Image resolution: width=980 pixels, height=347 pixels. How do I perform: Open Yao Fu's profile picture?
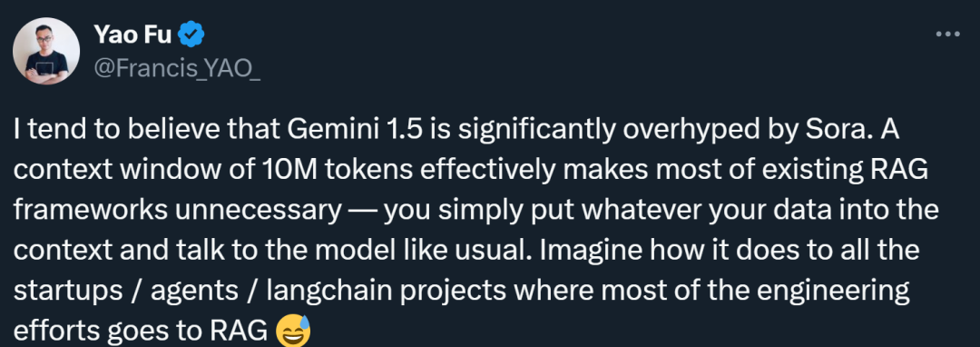coord(46,51)
